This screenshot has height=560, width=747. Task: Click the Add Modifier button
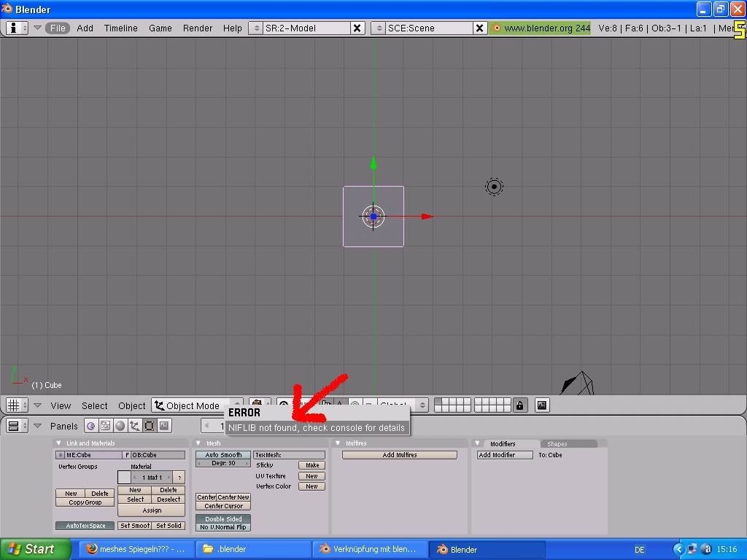(504, 455)
